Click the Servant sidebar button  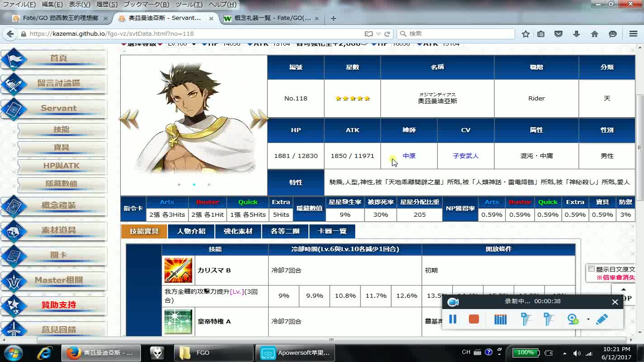point(54,109)
